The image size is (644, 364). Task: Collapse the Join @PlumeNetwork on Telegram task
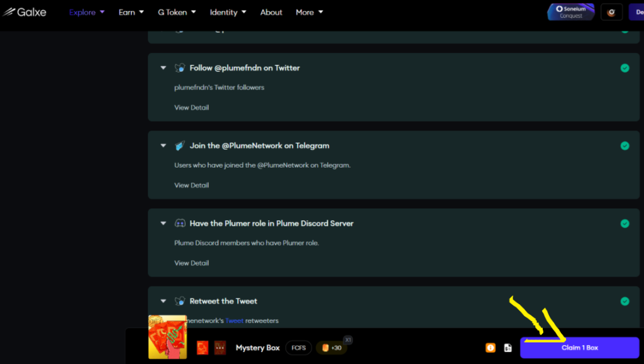click(x=164, y=145)
